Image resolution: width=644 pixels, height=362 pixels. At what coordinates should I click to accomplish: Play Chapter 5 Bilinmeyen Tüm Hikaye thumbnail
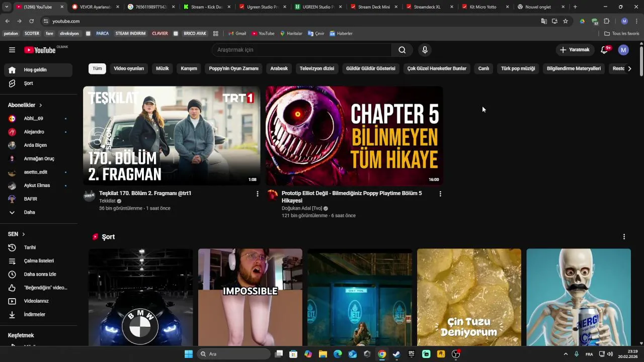coord(354,136)
